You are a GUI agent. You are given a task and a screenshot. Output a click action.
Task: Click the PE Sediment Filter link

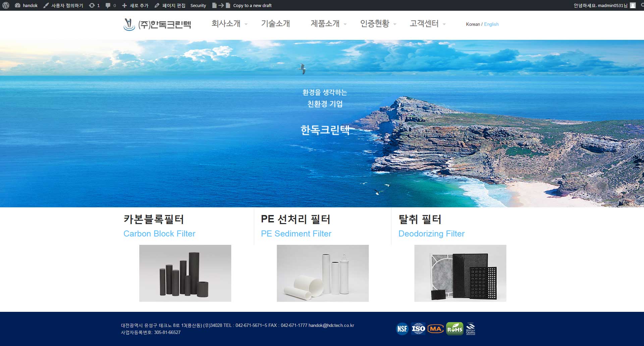pos(296,233)
